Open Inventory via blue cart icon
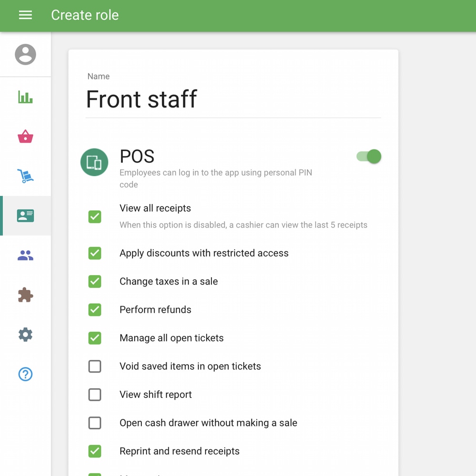This screenshot has width=476, height=476. pyautogui.click(x=26, y=176)
